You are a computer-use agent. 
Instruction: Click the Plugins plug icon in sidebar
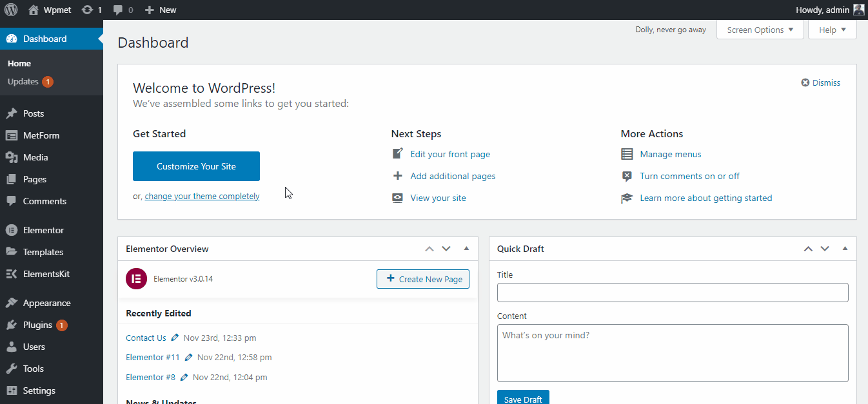(12, 325)
